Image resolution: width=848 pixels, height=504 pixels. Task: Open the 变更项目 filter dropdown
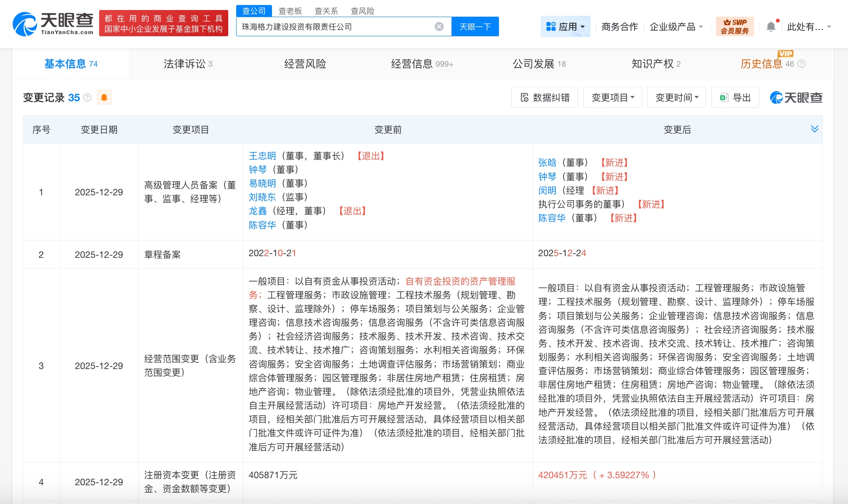pyautogui.click(x=613, y=97)
